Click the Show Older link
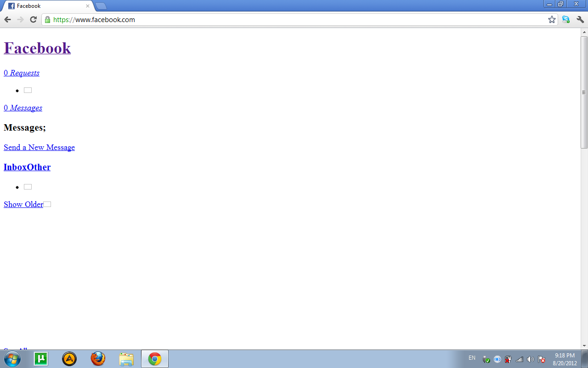The height and width of the screenshot is (368, 588). (23, 204)
